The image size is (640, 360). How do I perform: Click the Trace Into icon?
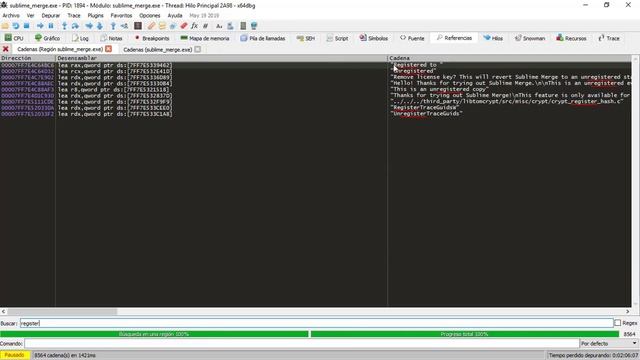coord(89,26)
